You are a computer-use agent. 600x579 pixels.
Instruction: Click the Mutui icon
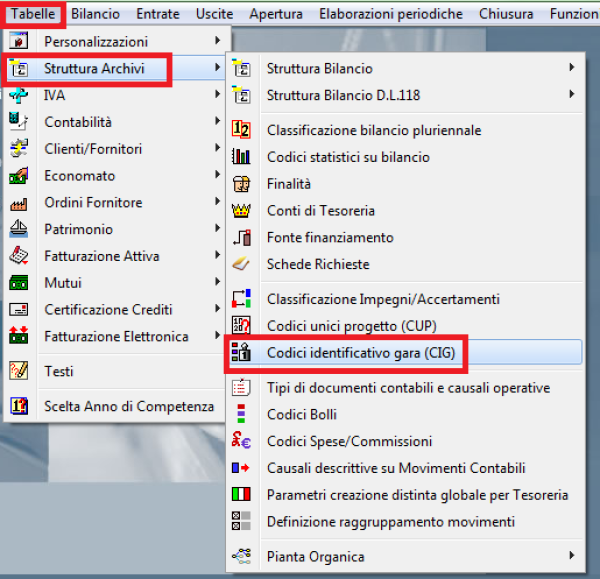tap(18, 283)
